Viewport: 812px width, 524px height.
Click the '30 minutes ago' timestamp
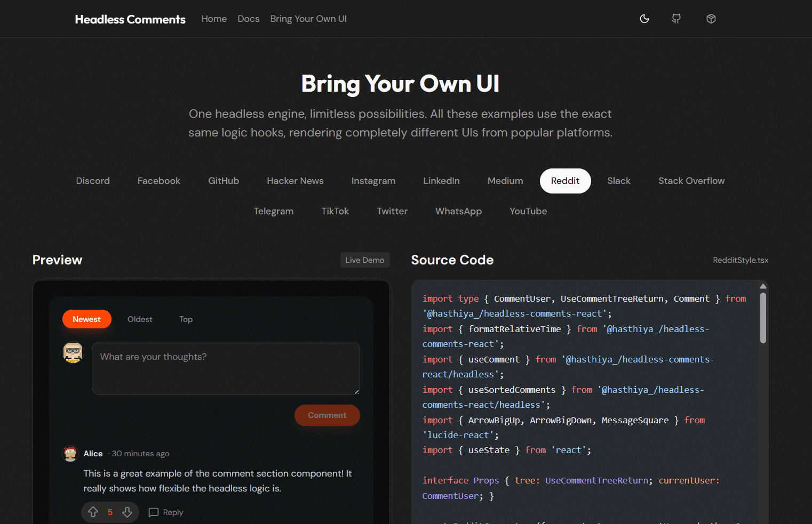(140, 454)
